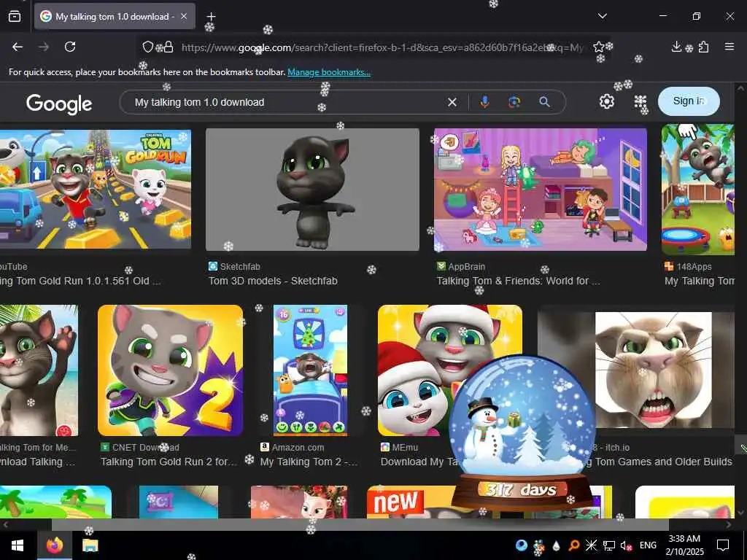Open network status tray icon
This screenshot has width=747, height=560.
(x=609, y=545)
